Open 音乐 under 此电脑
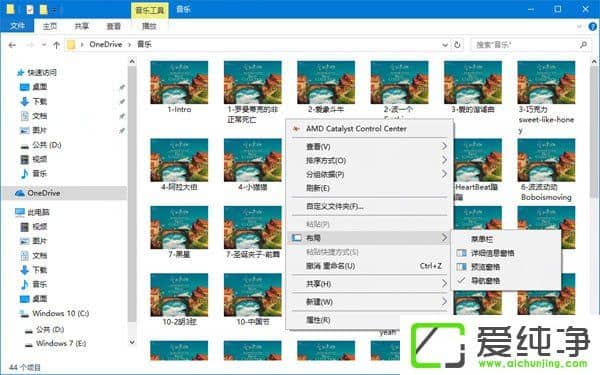 point(34,284)
